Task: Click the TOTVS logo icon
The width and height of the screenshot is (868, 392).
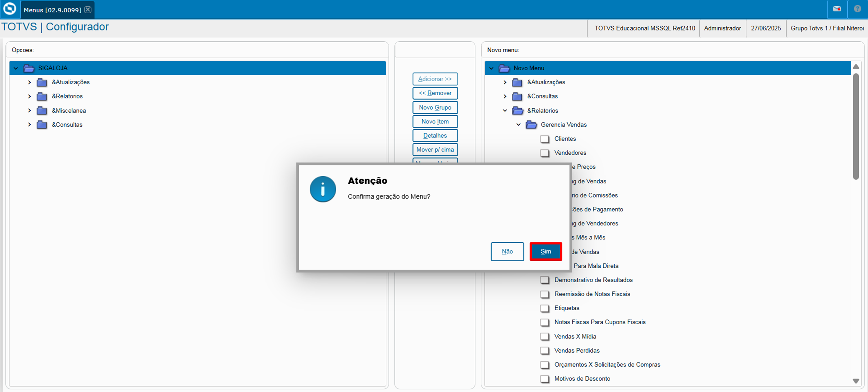Action: [10, 9]
